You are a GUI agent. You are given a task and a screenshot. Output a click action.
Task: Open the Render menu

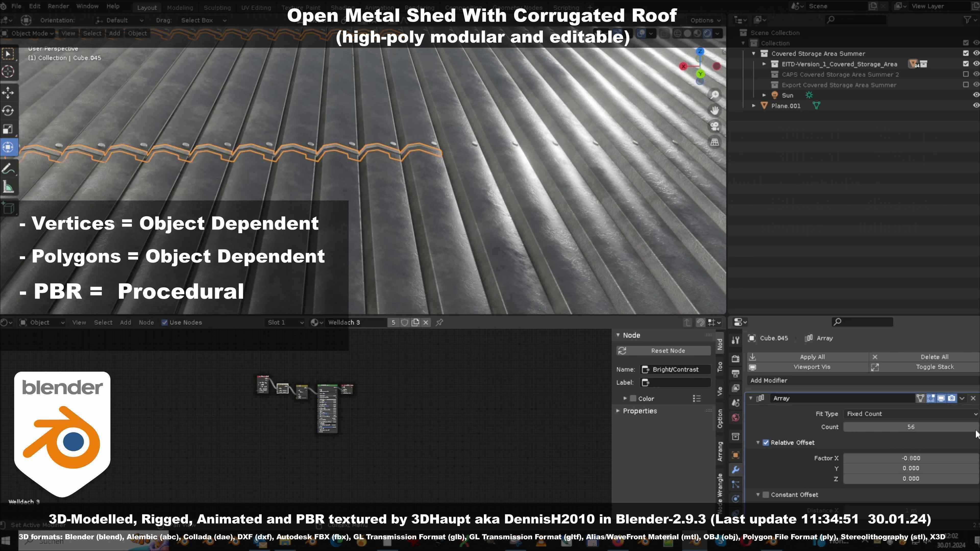coord(58,6)
